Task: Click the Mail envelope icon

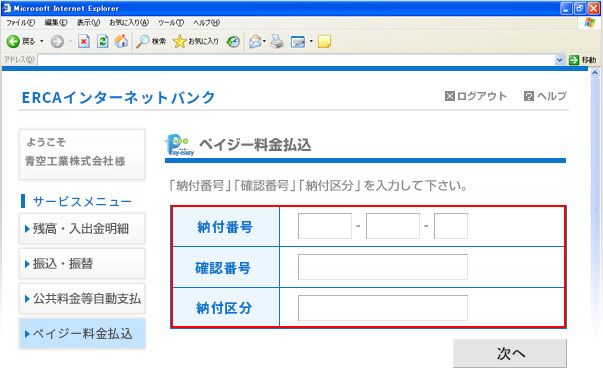Action: (255, 41)
